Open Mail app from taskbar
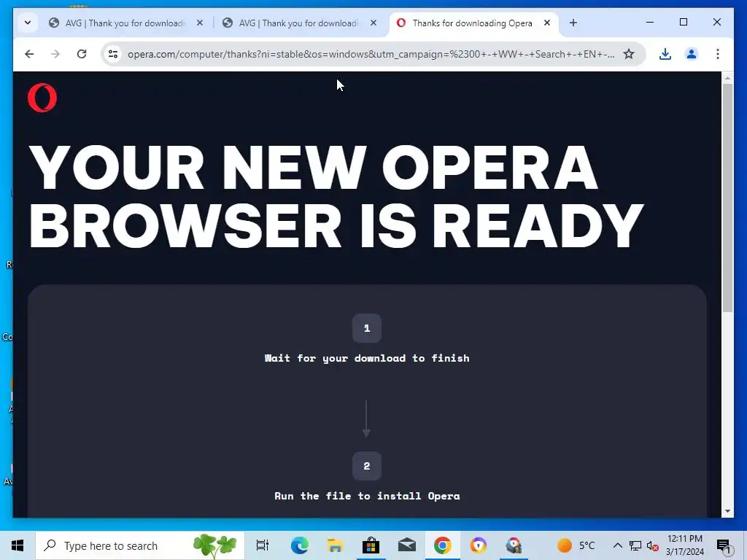The image size is (747, 560). [x=407, y=545]
